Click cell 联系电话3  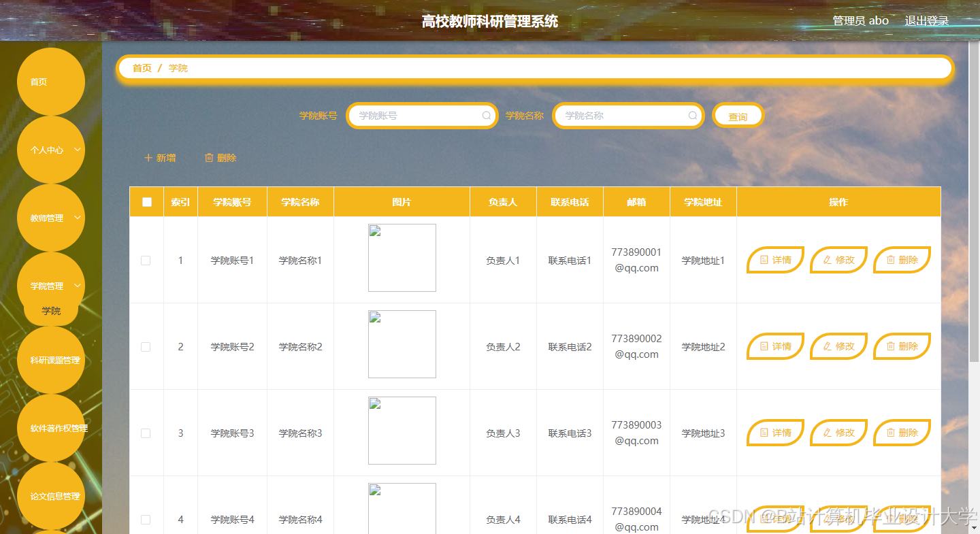[570, 433]
